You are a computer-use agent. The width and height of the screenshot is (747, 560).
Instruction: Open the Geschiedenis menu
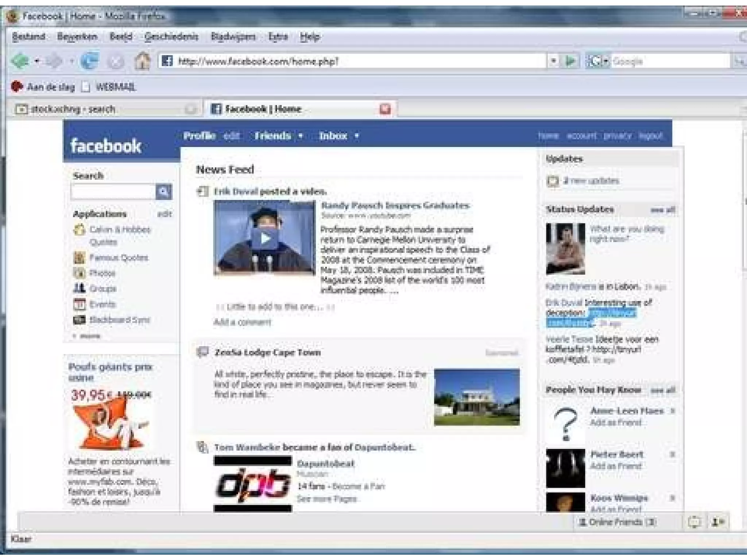click(171, 36)
